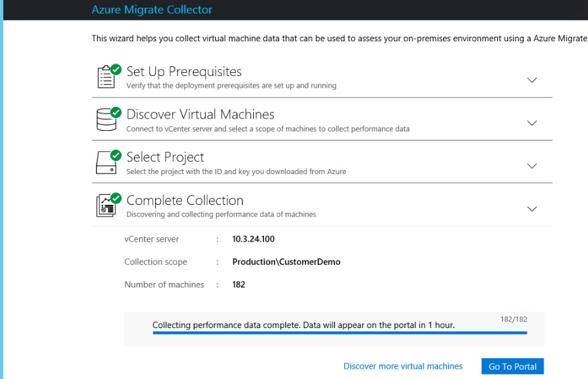Select the Set Up Prerequisites heading
Screen dimensions: 588x379
(184, 72)
